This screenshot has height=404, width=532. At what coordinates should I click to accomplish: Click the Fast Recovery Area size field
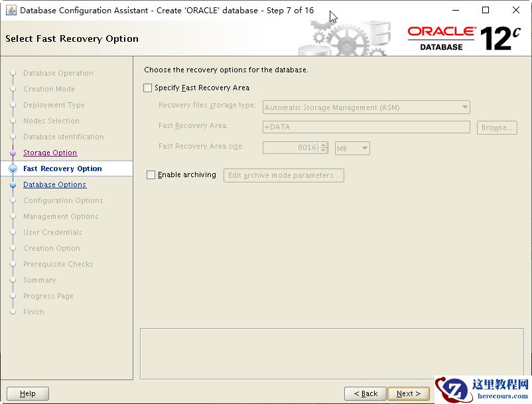pos(291,147)
